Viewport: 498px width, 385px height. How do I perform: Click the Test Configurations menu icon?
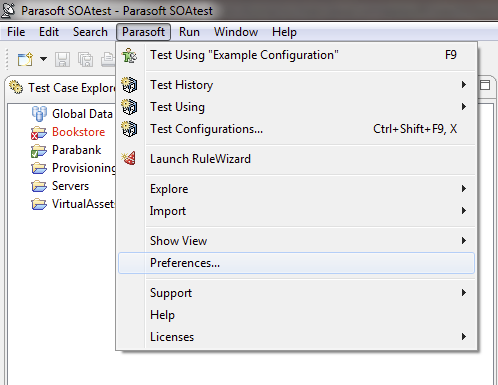(129, 129)
